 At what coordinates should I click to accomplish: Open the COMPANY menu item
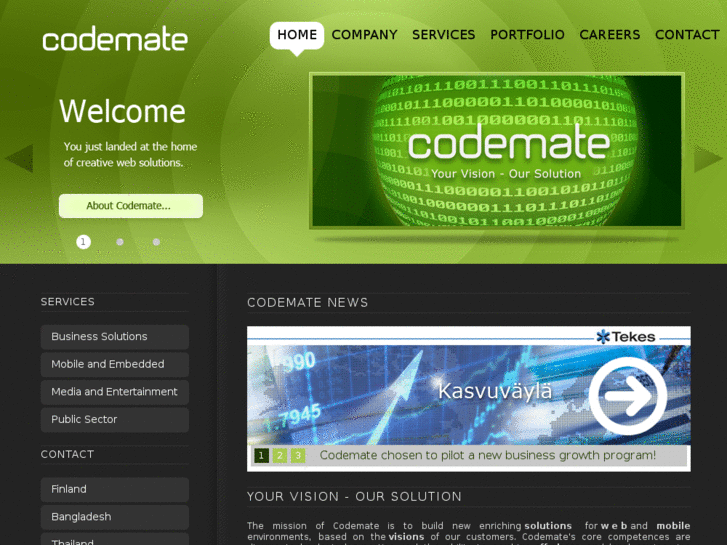coord(364,35)
